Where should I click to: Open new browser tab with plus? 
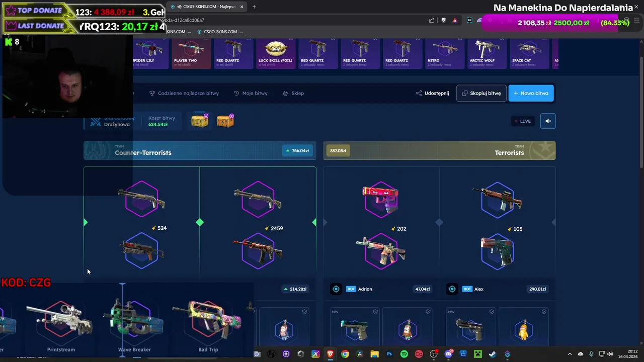(x=254, y=7)
